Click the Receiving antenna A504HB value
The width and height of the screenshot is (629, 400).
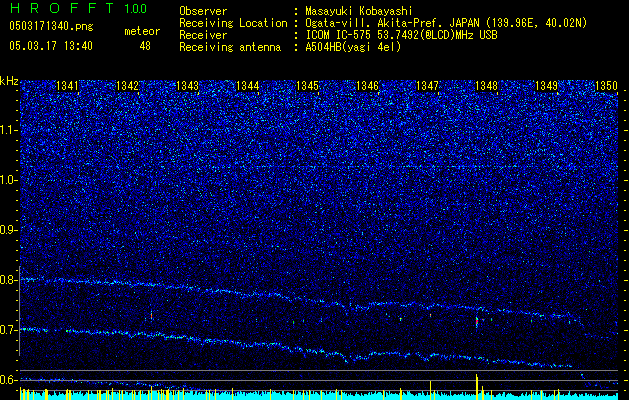[x=353, y=47]
